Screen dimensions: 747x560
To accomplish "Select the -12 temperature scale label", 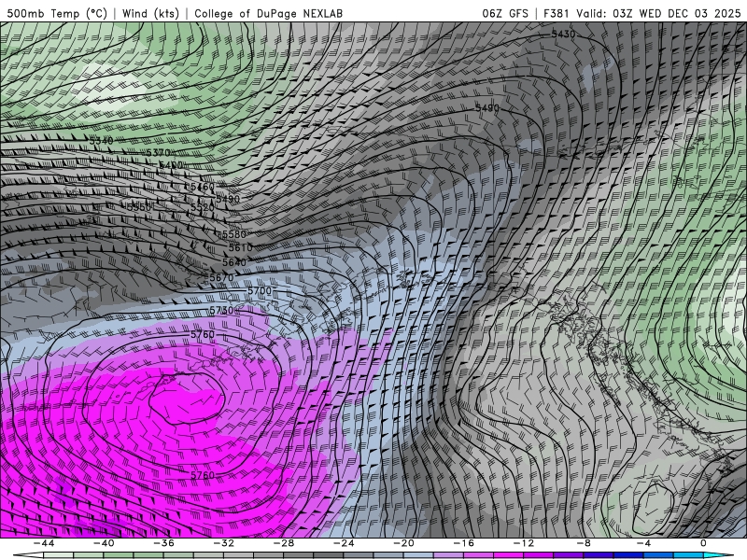I will point(524,543).
